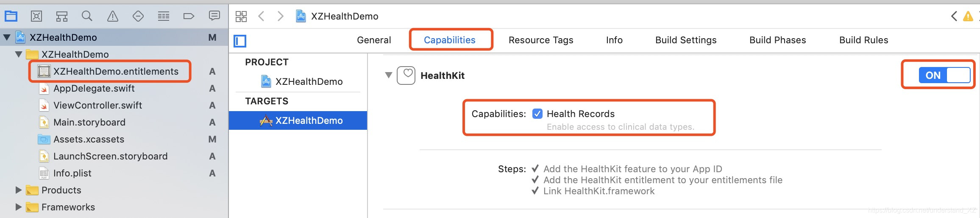This screenshot has height=218, width=980.
Task: Open the Issue navigator warning icon
Action: point(113,17)
